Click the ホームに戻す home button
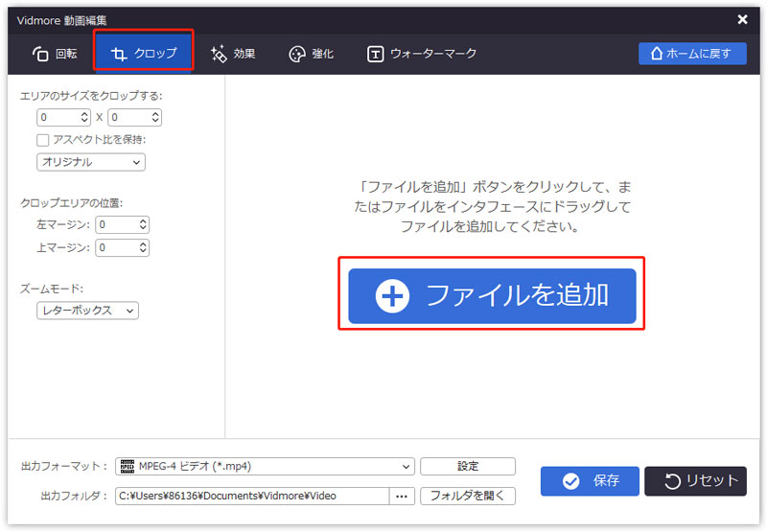The width and height of the screenshot is (767, 532). click(692, 54)
